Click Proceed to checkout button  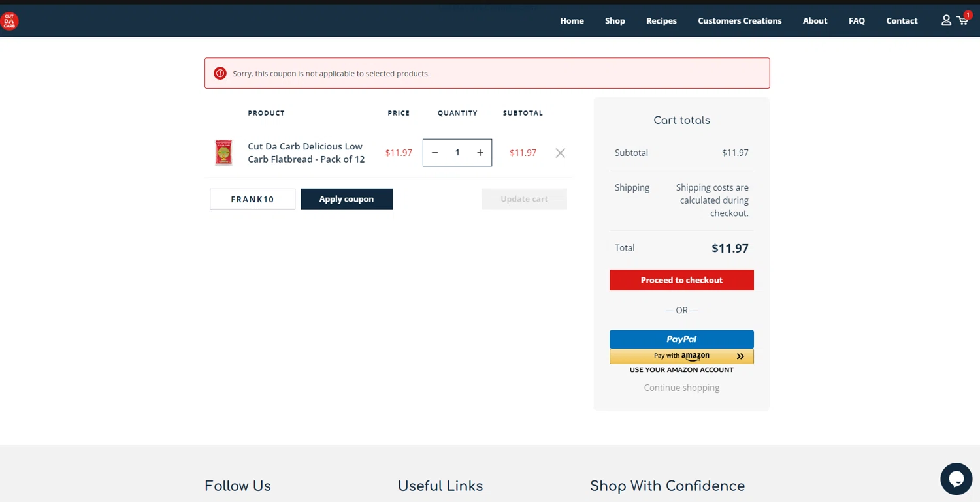pos(681,280)
